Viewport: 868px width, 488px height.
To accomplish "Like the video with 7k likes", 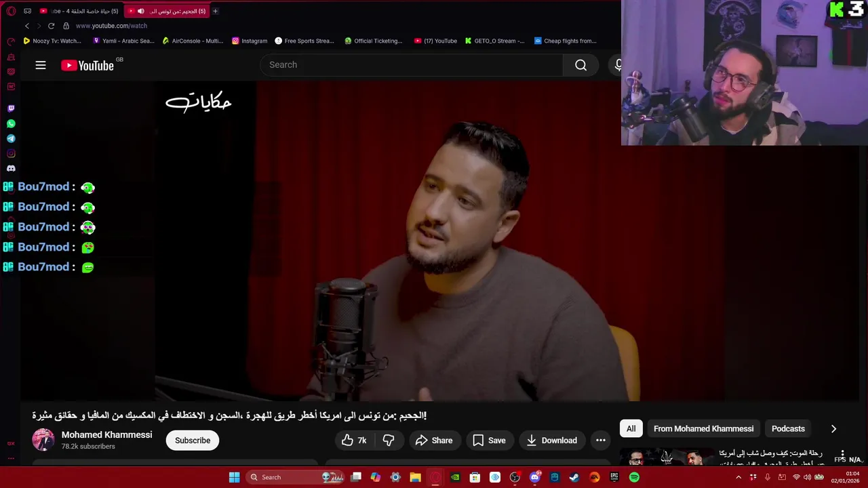I will 354,441.
